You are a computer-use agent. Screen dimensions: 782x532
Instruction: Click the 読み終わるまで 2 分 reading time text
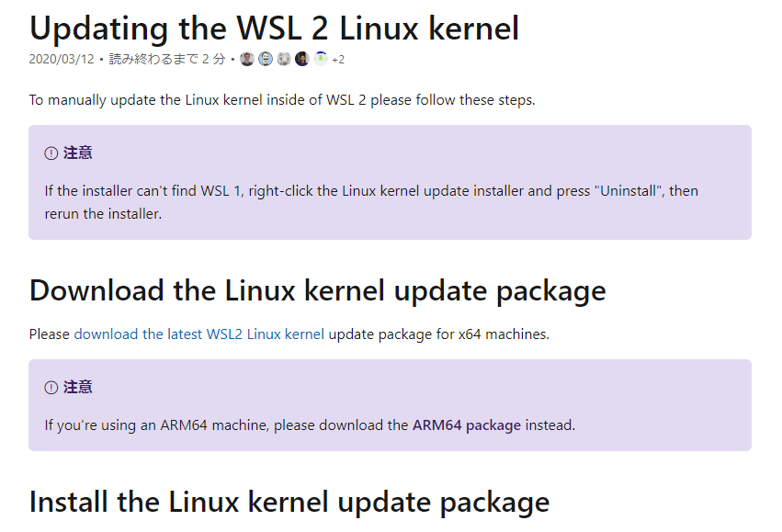pos(167,60)
